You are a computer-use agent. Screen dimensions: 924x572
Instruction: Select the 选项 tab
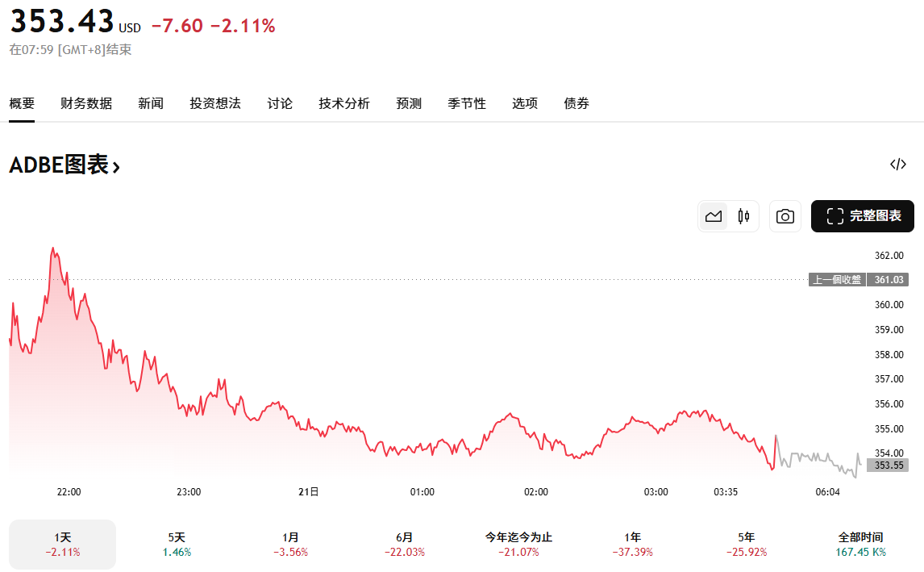pyautogui.click(x=525, y=104)
